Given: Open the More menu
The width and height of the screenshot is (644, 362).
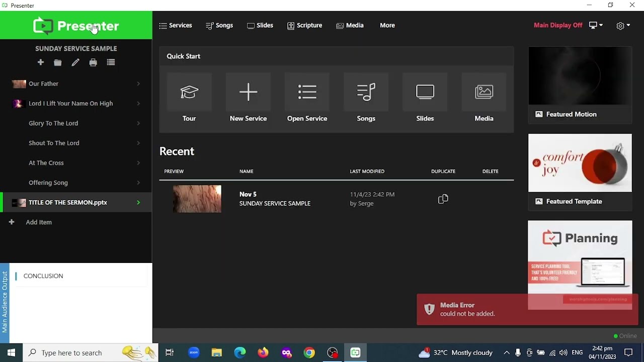Looking at the screenshot, I should [387, 25].
